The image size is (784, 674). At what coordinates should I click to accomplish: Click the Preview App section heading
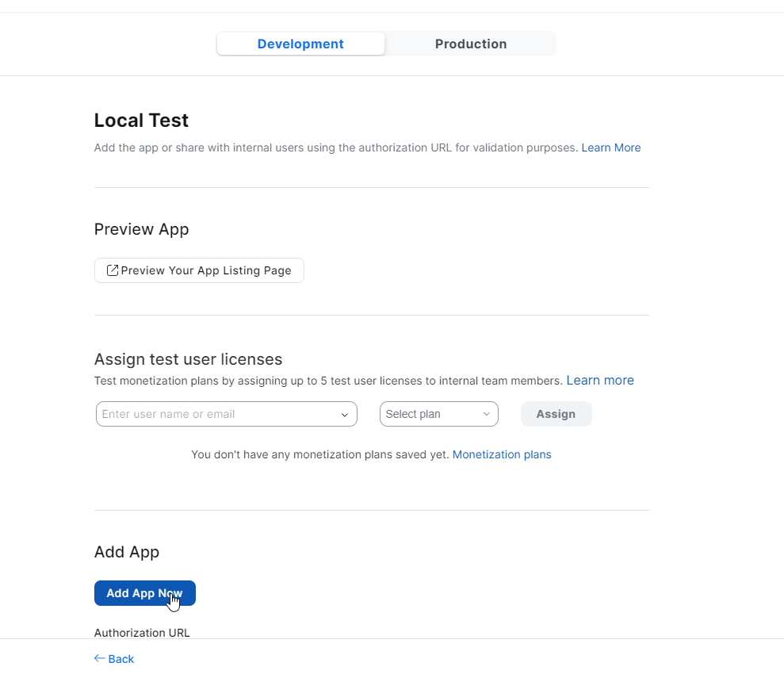[x=141, y=229]
